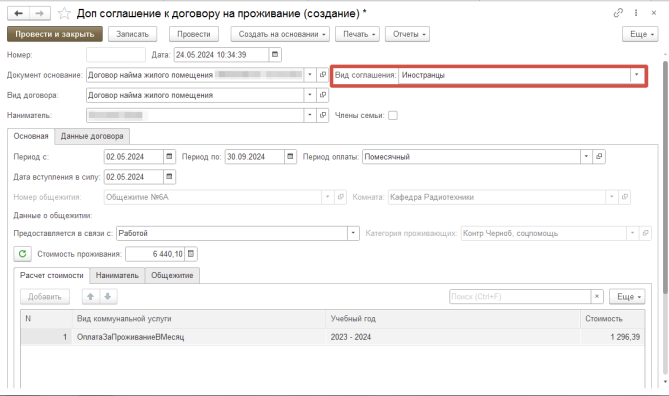Expand the Предоставляется в связи с dropdown

[353, 233]
